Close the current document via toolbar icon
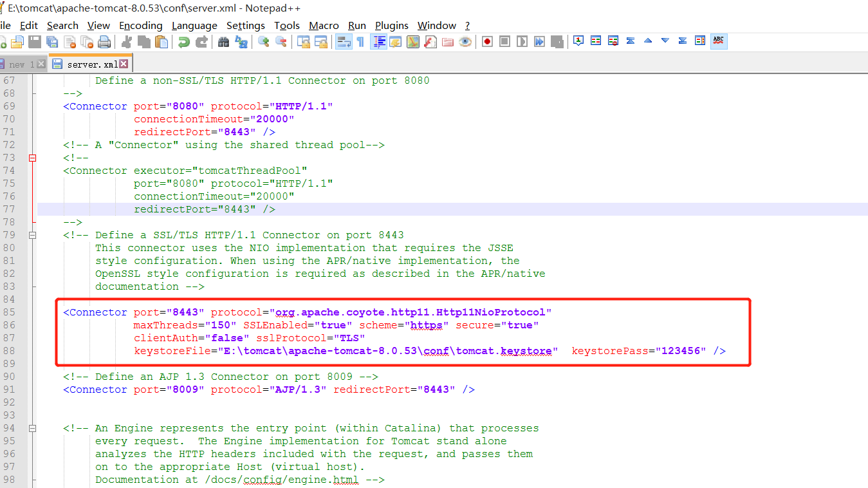This screenshot has width=868, height=488. click(69, 42)
